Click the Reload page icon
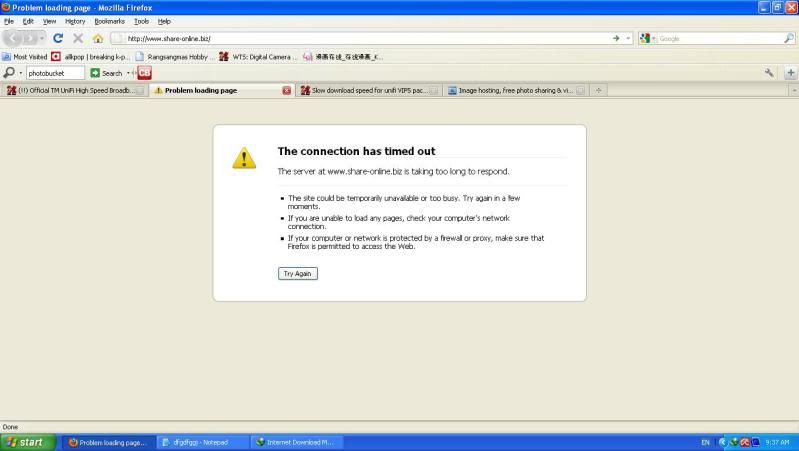Screen dimensions: 799x451 click(x=58, y=38)
